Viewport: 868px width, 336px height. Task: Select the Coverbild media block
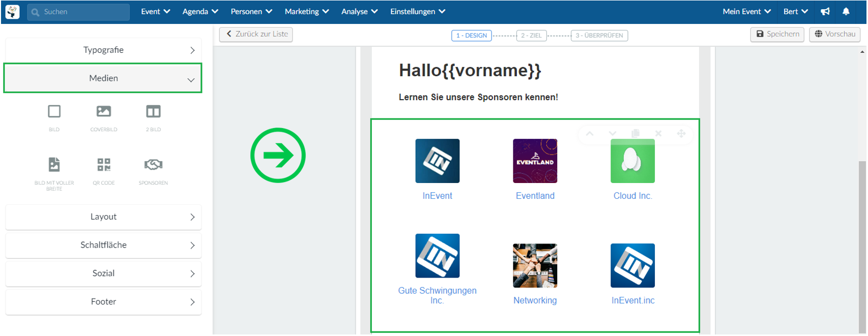[104, 117]
